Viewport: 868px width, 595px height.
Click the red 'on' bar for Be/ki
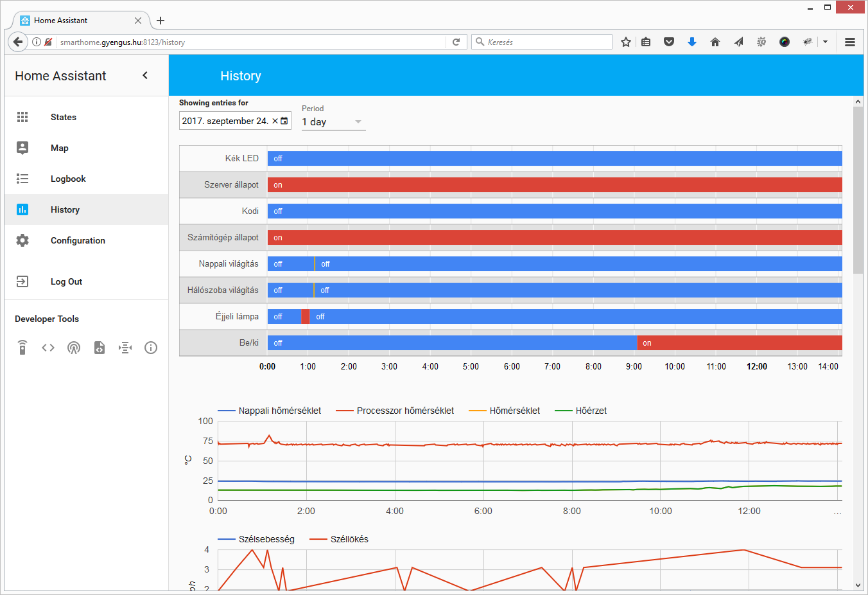(738, 343)
